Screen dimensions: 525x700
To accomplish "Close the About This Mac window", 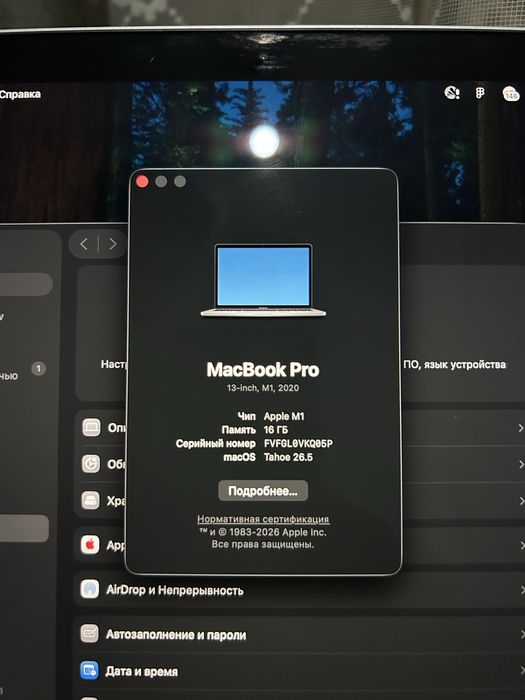I will click(x=142, y=181).
